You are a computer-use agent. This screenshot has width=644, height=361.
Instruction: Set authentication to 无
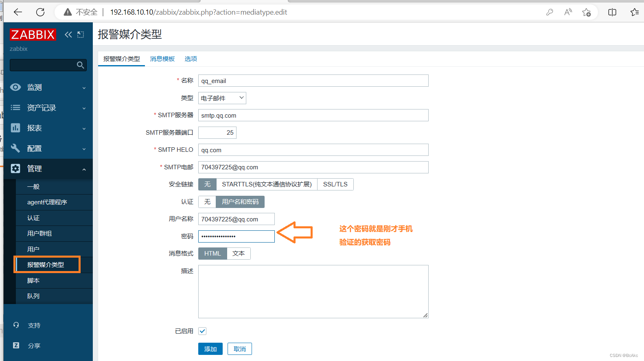click(x=207, y=202)
